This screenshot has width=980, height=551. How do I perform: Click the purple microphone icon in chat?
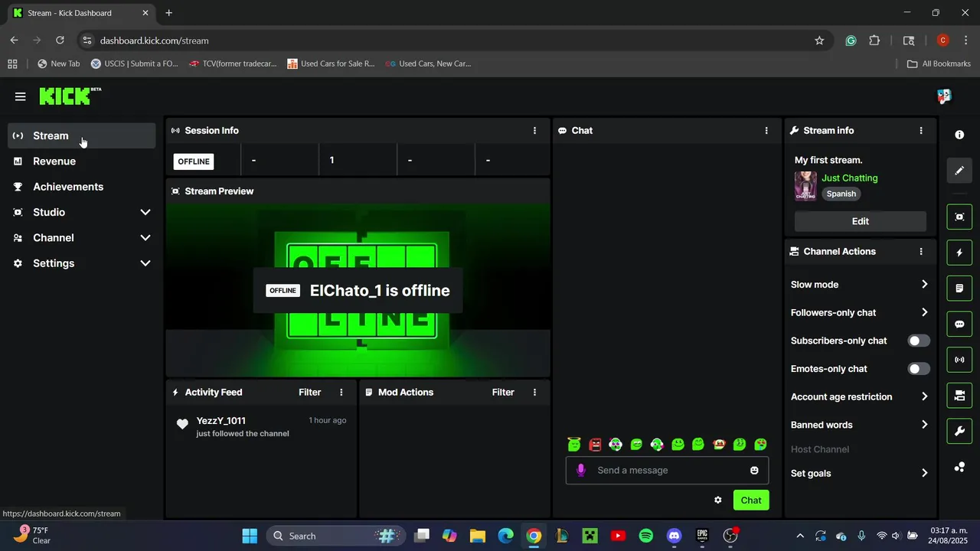(581, 470)
